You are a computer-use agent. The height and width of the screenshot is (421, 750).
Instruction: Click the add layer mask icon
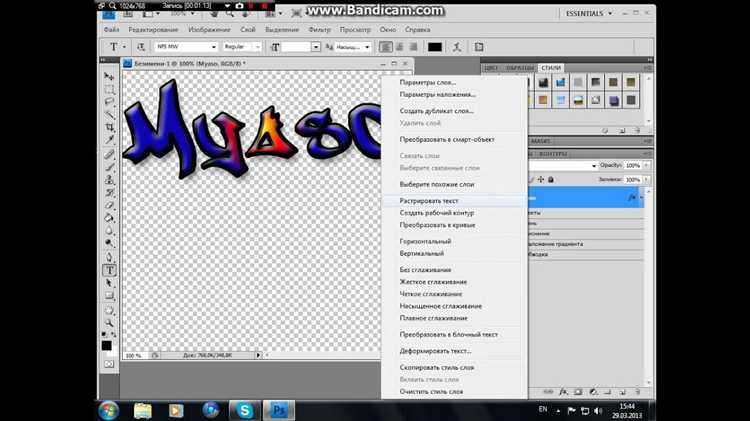(x=578, y=392)
